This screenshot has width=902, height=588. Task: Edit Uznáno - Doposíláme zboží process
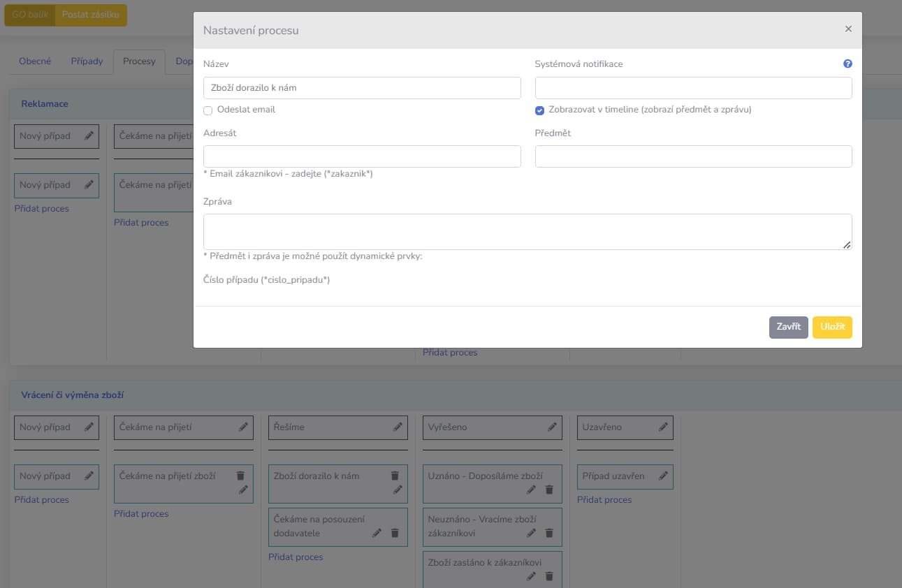point(531,490)
